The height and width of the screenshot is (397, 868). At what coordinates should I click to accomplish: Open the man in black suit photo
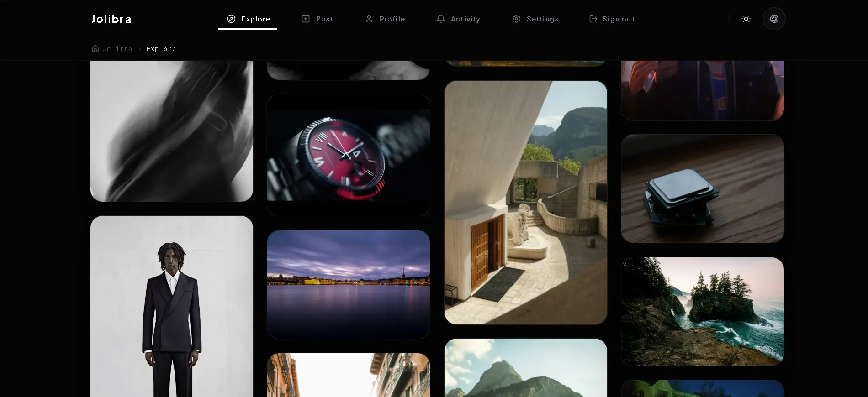point(172,307)
